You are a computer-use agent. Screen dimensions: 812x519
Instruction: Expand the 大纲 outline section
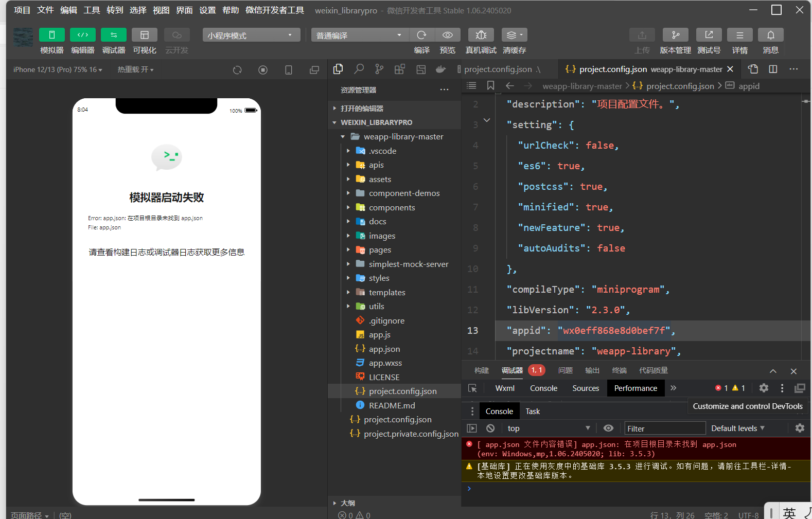tap(394, 503)
